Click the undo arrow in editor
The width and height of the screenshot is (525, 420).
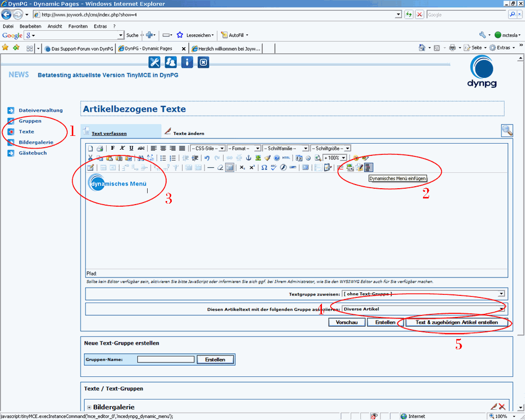click(x=207, y=158)
